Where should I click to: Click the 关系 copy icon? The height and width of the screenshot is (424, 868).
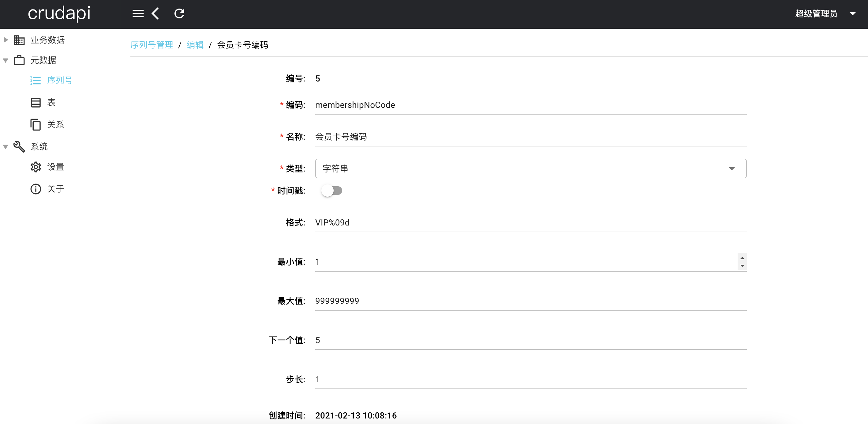(36, 124)
